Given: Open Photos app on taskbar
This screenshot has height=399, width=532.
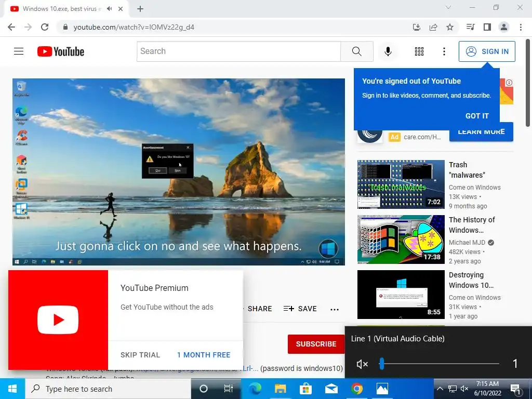Looking at the screenshot, I should [382, 389].
